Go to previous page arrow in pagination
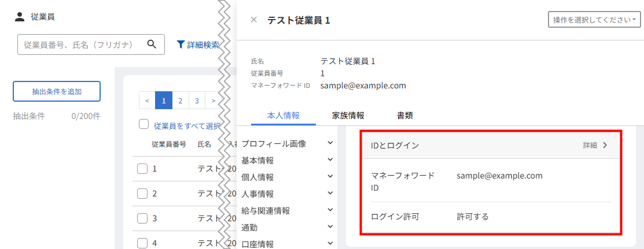Screen dimensions: 644x249 148,101
